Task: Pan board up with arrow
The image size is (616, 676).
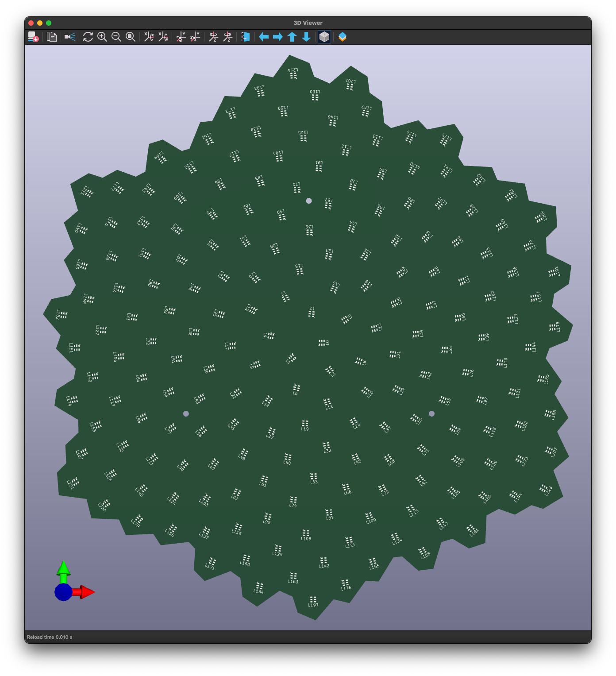Action: click(292, 37)
